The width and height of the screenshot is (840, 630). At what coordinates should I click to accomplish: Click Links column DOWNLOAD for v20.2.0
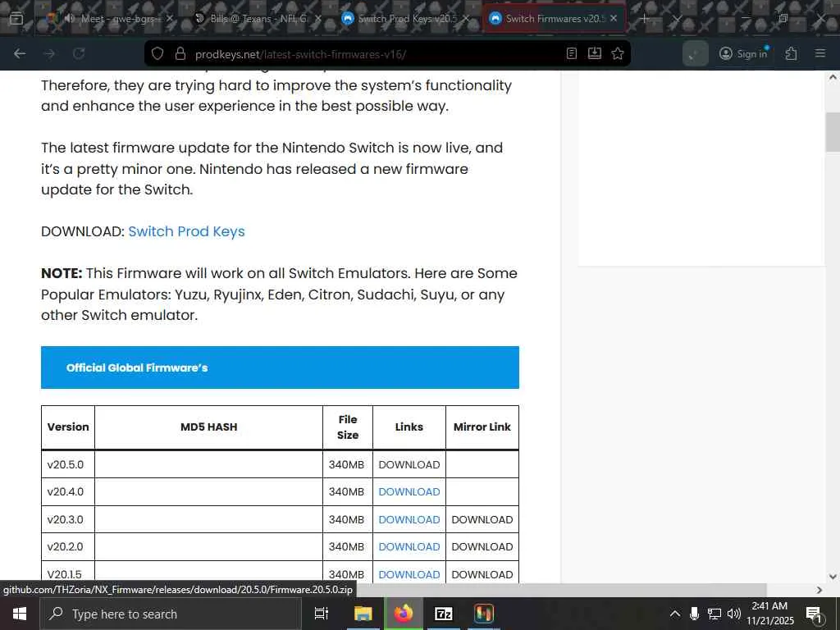coord(409,546)
